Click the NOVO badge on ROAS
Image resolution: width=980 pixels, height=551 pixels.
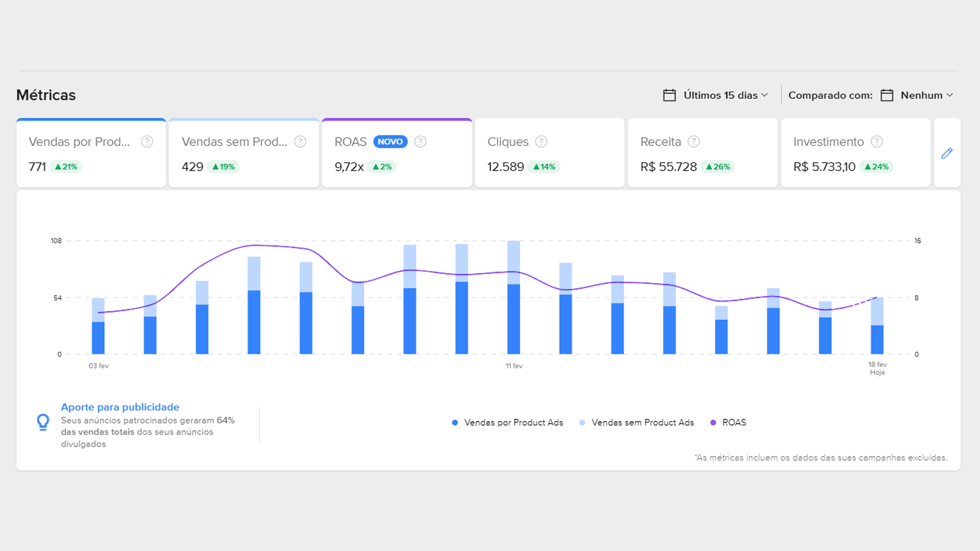pyautogui.click(x=390, y=142)
